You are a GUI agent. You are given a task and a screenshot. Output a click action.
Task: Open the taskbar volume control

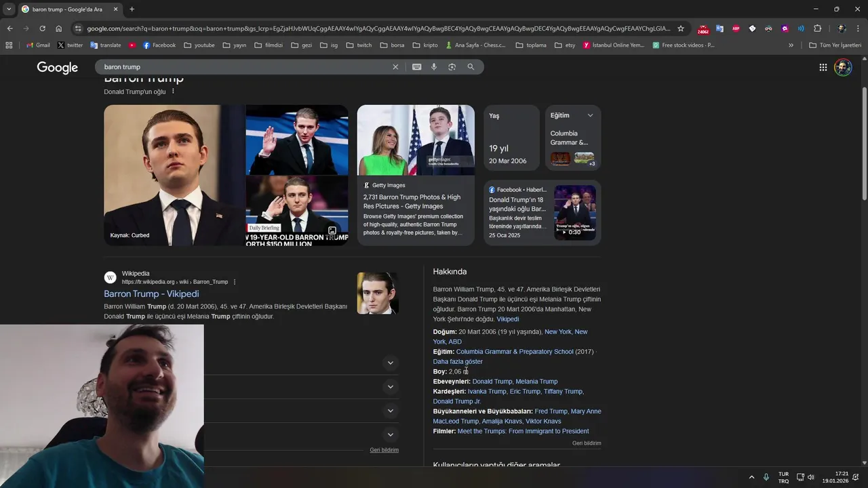(x=811, y=477)
